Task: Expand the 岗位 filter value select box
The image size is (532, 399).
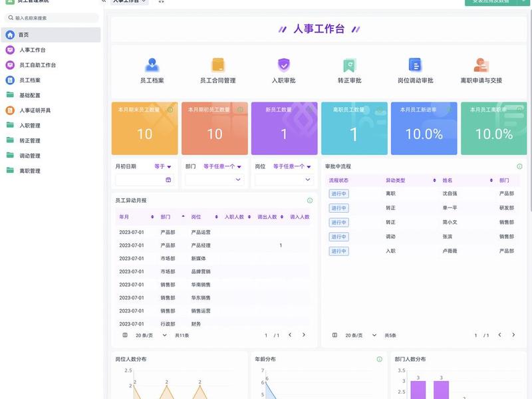Action: tap(285, 180)
